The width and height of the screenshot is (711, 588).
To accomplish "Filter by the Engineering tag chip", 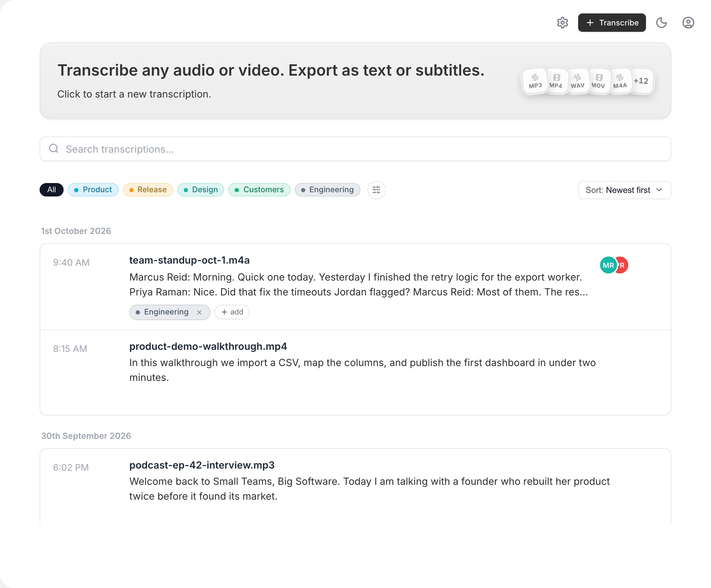I will coord(327,190).
